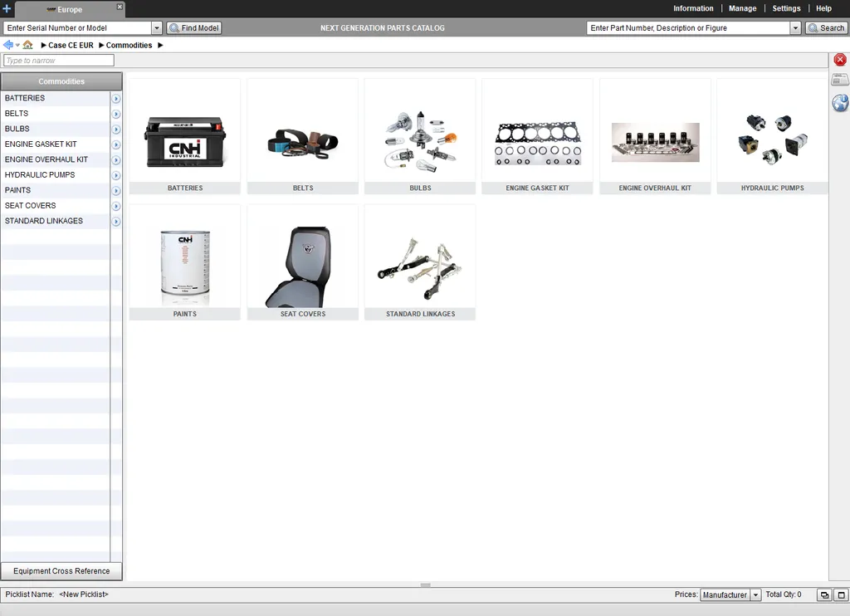Select ENGINE OVERHAUL KIT in the sidebar list
Image resolution: width=850 pixels, height=616 pixels.
pos(56,159)
